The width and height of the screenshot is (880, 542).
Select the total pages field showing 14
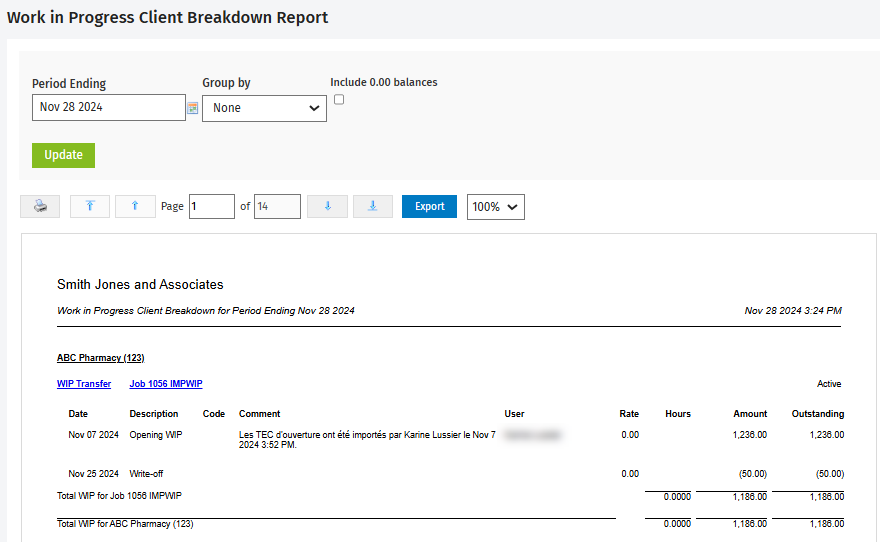(x=277, y=206)
